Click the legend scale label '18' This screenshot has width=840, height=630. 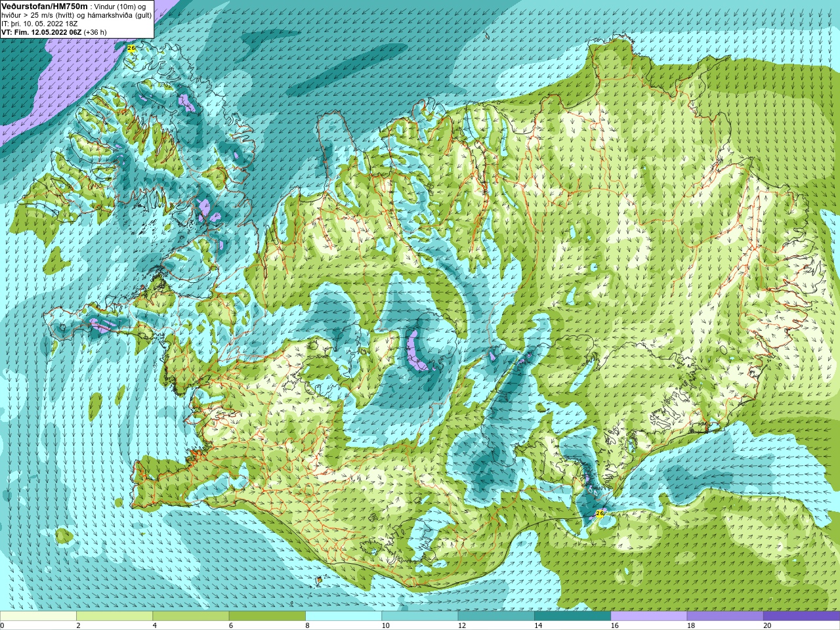(x=691, y=625)
